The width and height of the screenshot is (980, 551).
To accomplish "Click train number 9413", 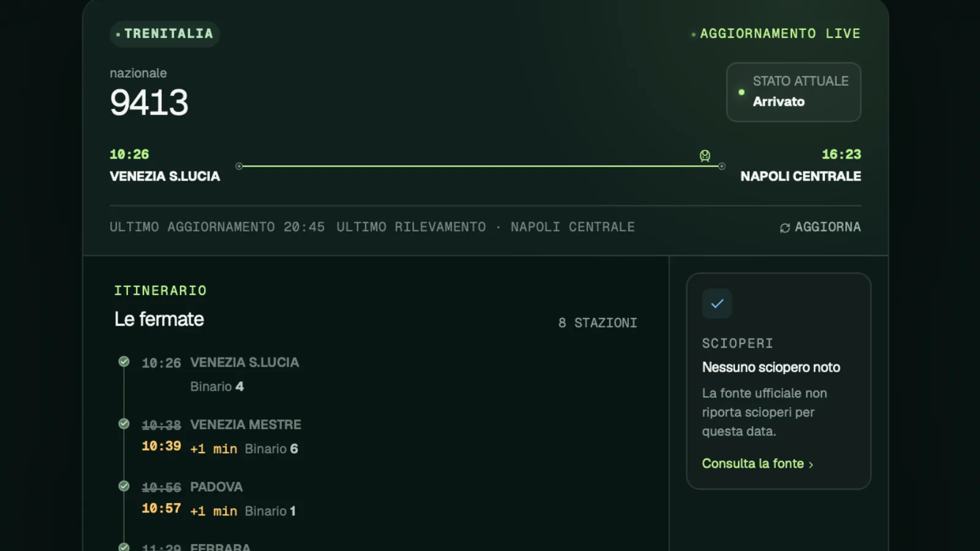I will [149, 102].
